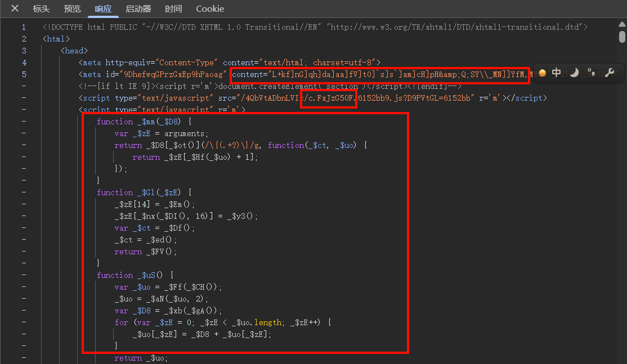Switch to the 时间 (Timing) tab
Screen dimensions: 627x364
pyautogui.click(x=173, y=9)
